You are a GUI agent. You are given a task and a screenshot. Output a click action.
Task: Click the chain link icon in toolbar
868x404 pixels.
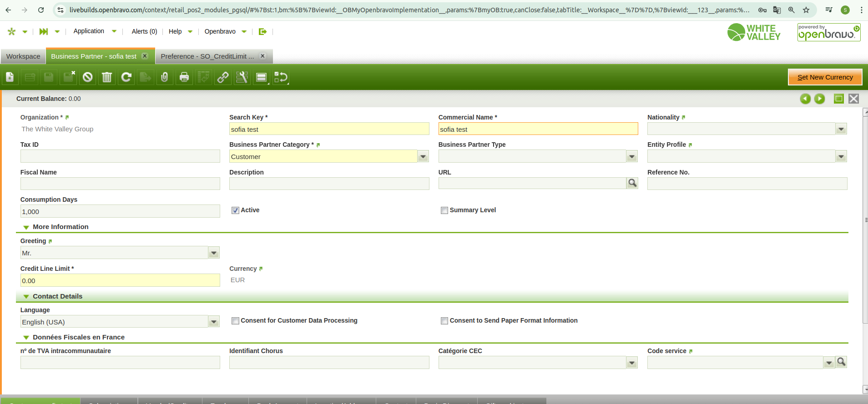click(x=223, y=77)
